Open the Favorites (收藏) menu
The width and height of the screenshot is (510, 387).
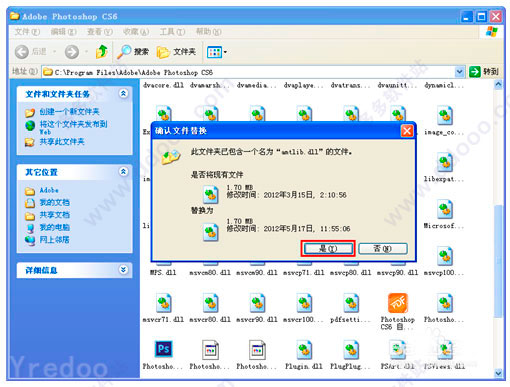pyautogui.click(x=136, y=32)
